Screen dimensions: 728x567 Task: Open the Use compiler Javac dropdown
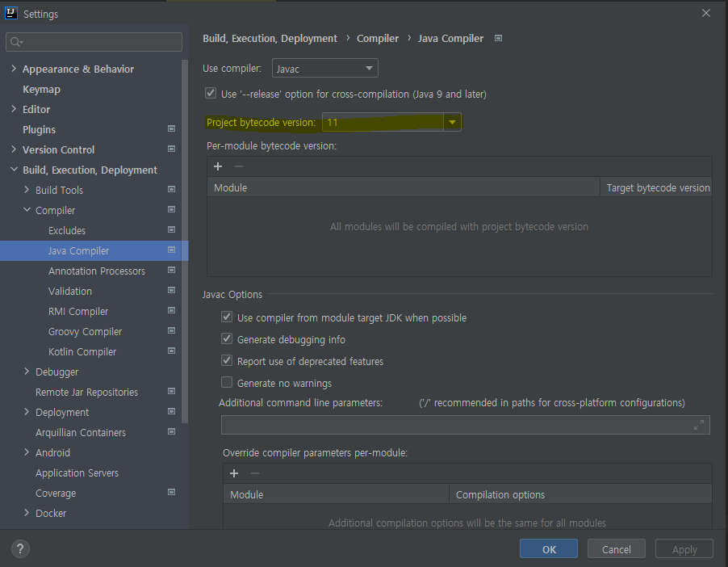pyautogui.click(x=325, y=69)
